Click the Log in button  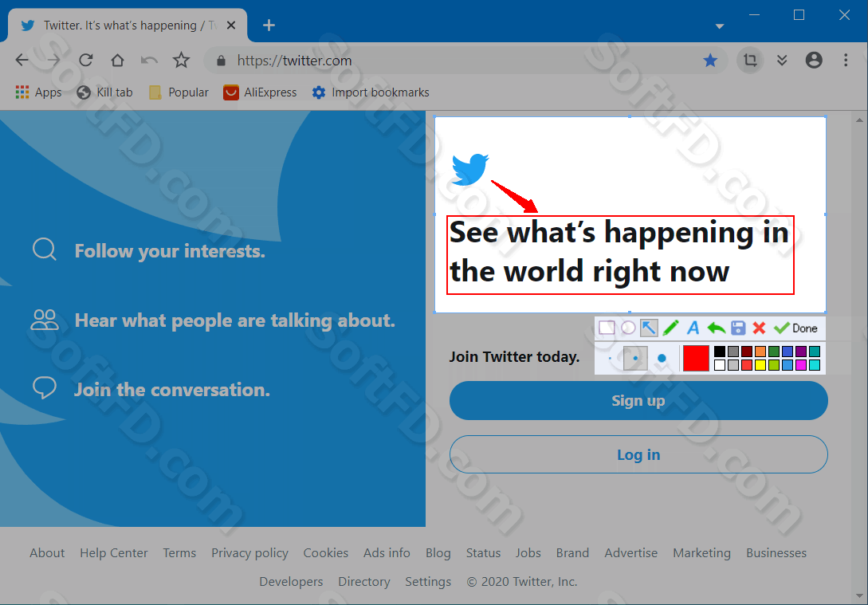coord(638,454)
